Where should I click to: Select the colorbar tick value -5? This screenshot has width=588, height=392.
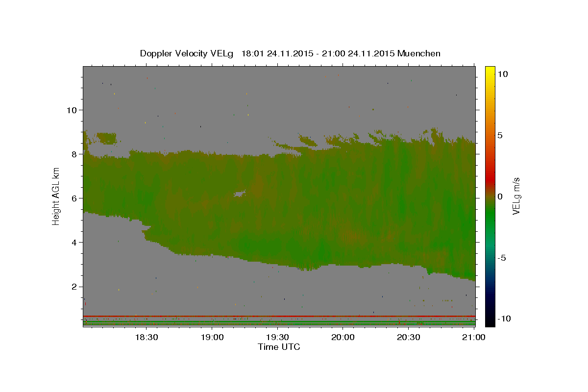click(x=502, y=258)
